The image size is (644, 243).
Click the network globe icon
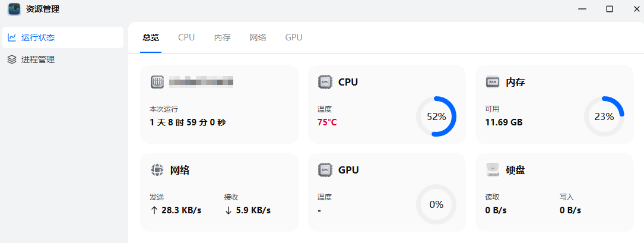point(157,170)
